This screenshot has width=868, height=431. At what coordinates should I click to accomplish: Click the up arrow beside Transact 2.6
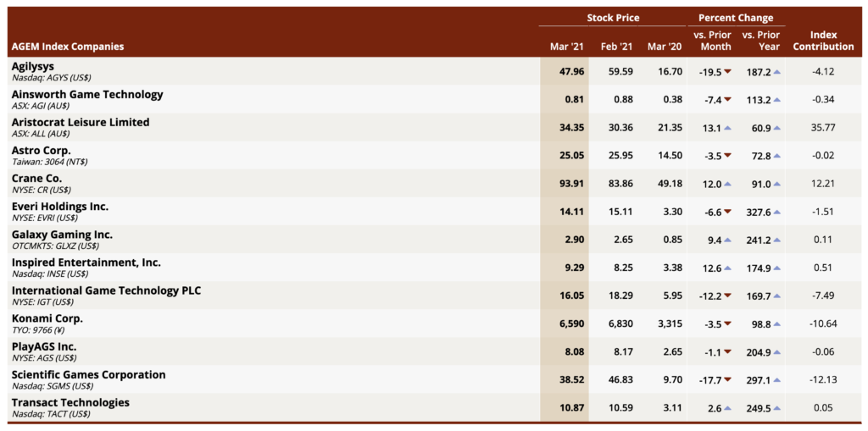click(727, 408)
